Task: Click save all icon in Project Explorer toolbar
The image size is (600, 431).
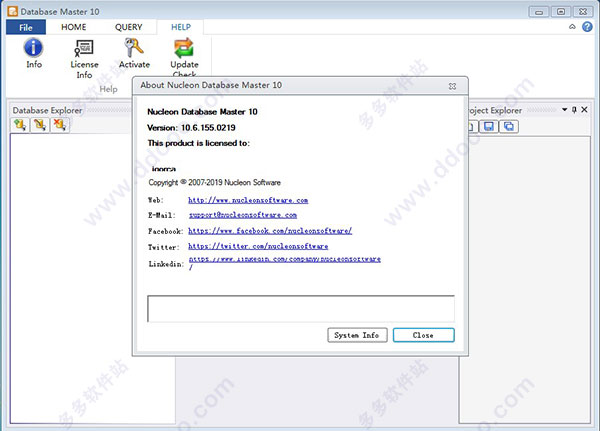Action: click(509, 126)
